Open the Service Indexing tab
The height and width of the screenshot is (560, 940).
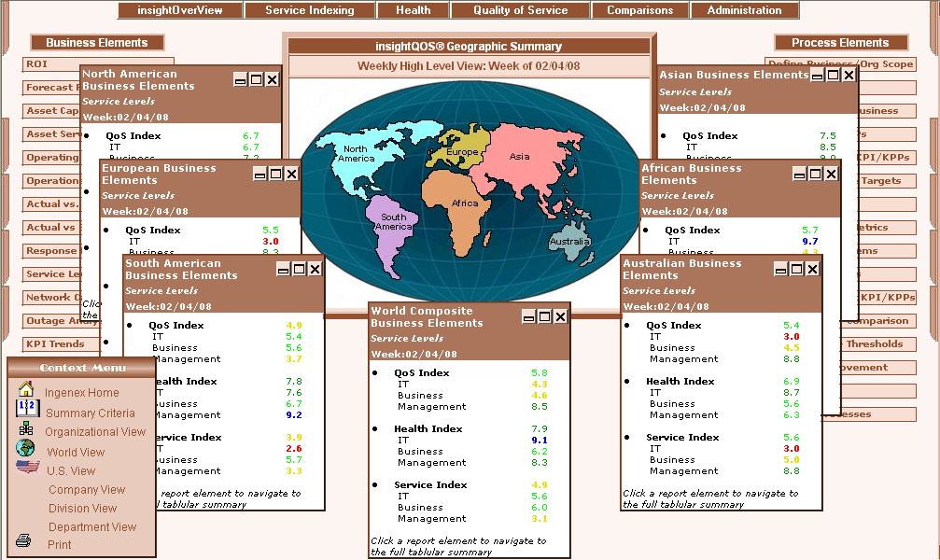tap(309, 10)
